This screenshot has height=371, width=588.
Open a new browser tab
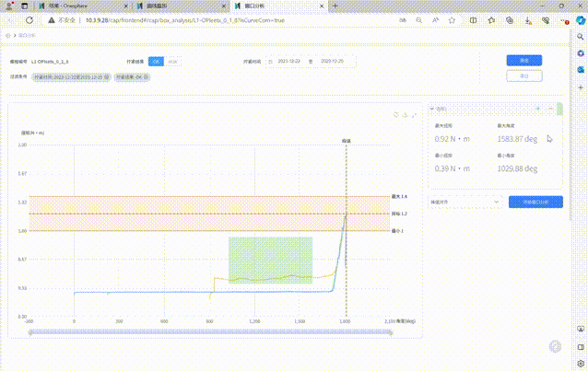[x=335, y=6]
